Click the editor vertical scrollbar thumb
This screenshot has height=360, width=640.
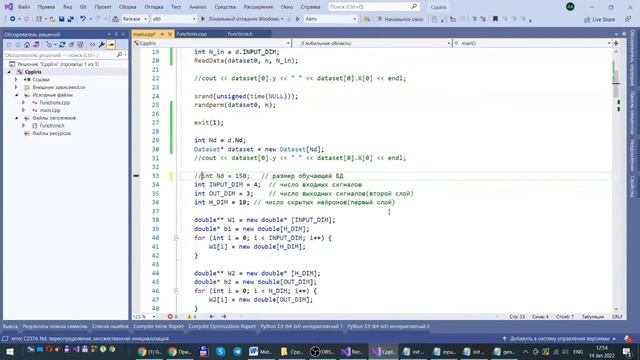[616, 83]
